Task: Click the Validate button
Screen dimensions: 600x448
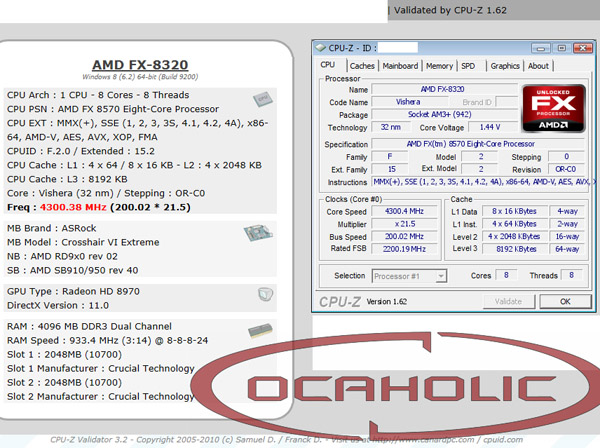Action: [509, 301]
